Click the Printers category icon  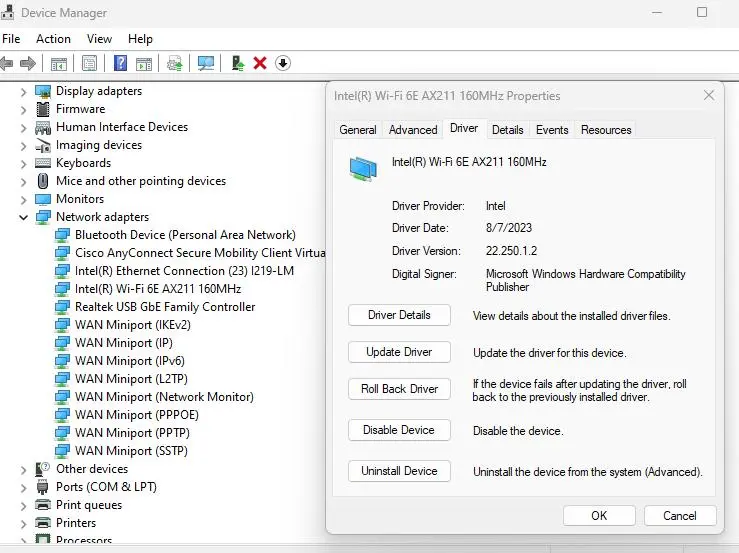pos(43,523)
